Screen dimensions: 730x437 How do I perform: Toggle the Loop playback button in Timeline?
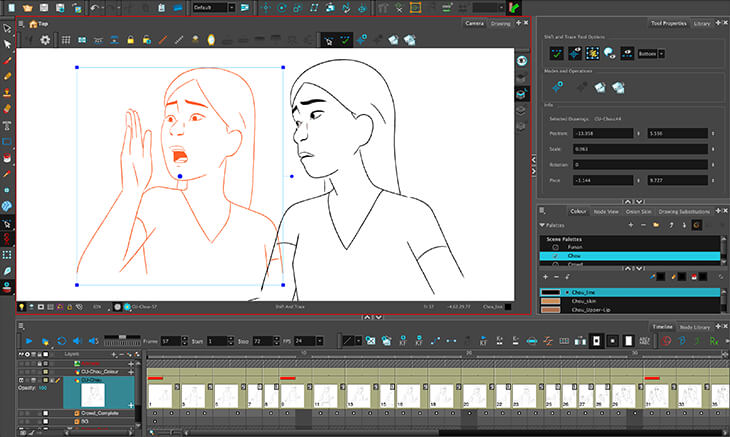click(61, 341)
